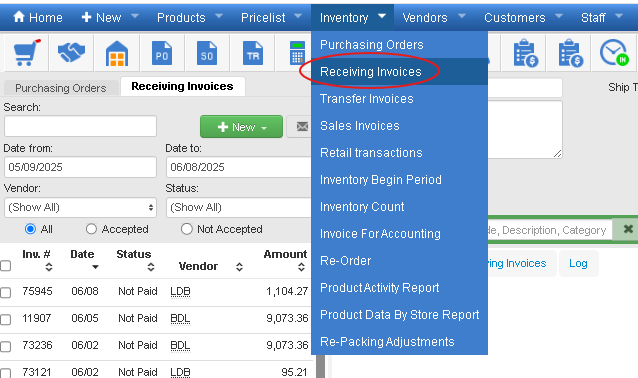The image size is (638, 378).
Task: Check the box for invoice 73121
Action: pos(5,373)
